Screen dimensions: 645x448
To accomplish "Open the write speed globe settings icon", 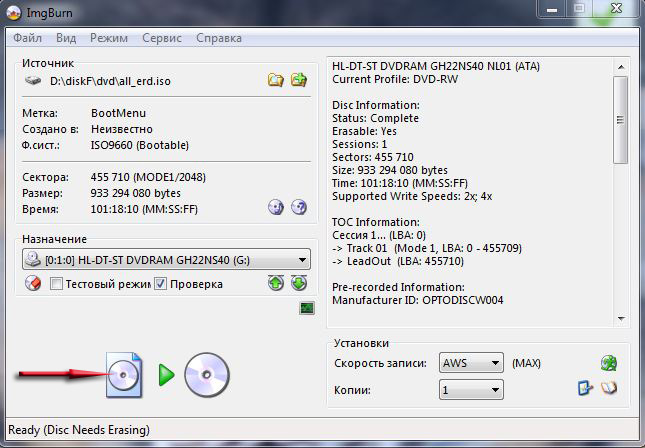I will click(609, 363).
